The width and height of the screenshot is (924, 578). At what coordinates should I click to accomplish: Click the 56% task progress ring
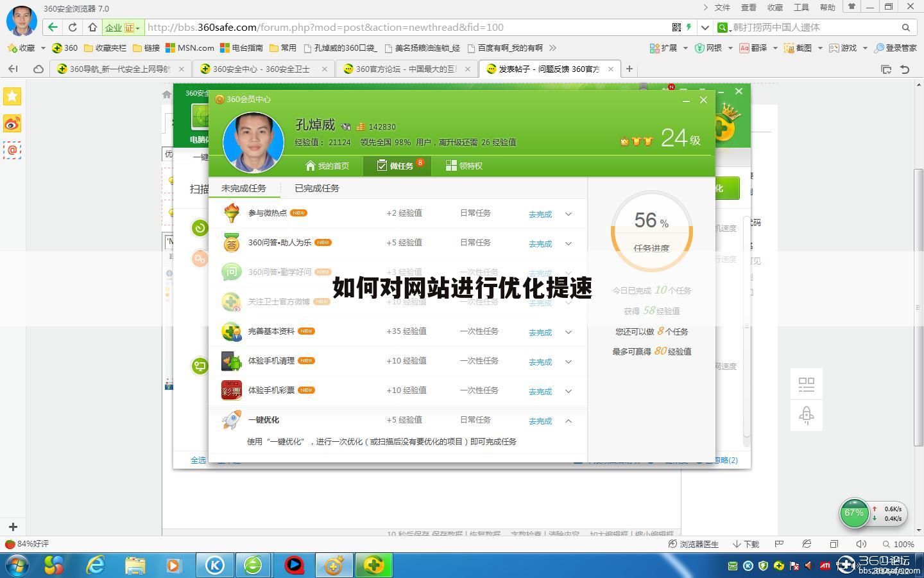coord(651,231)
